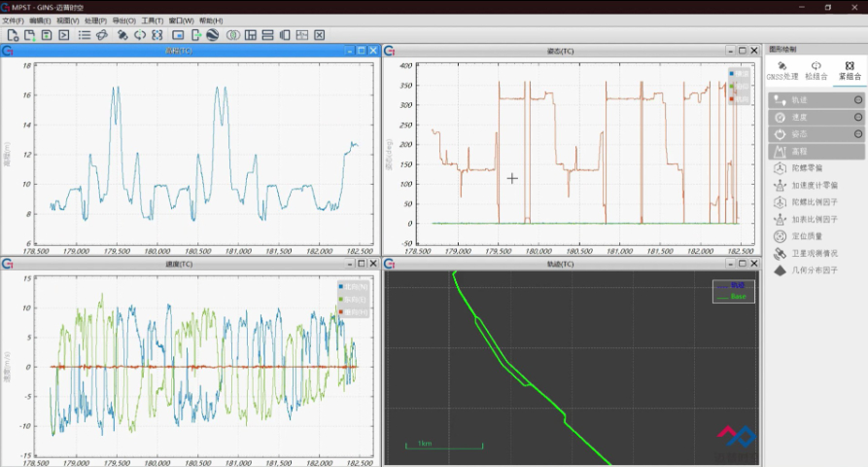The width and height of the screenshot is (868, 467).
Task: Toggle off the 姿态 plot minus button
Action: (857, 133)
